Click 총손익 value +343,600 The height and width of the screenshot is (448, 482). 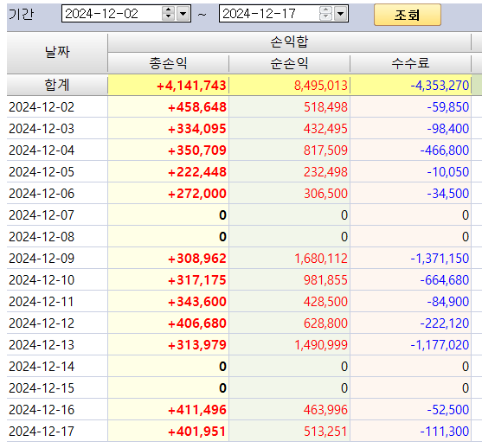pyautogui.click(x=197, y=302)
